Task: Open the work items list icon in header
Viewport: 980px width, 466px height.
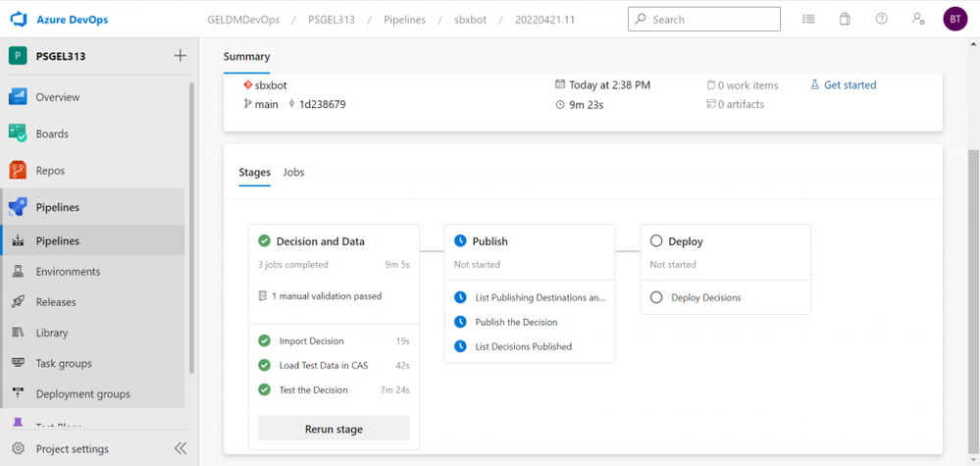Action: [808, 19]
